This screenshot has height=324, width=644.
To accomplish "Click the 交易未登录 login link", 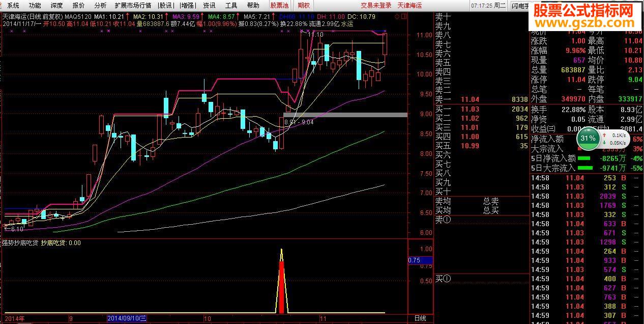I will click(x=376, y=6).
